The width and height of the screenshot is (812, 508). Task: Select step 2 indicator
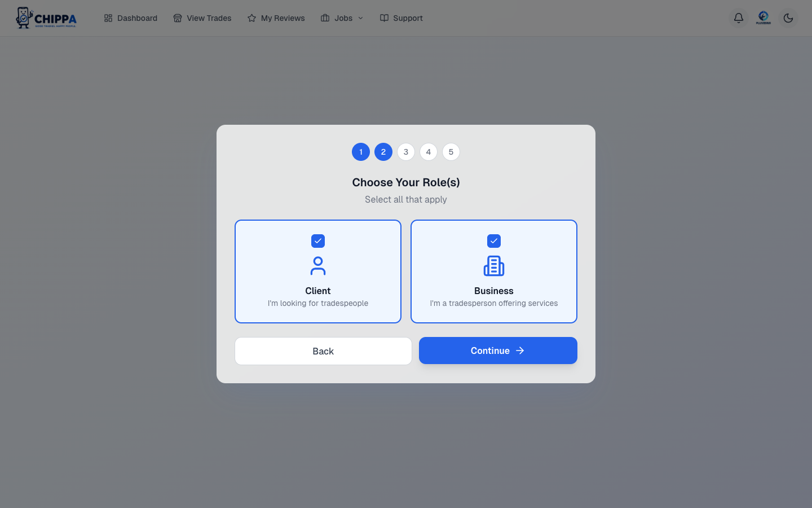pyautogui.click(x=383, y=152)
